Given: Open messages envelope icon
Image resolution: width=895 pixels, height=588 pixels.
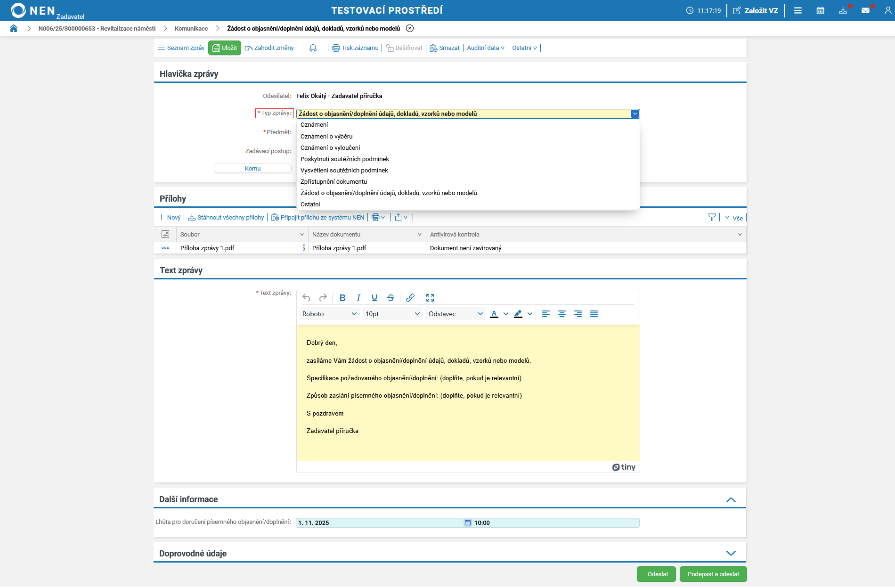Looking at the screenshot, I should (866, 10).
